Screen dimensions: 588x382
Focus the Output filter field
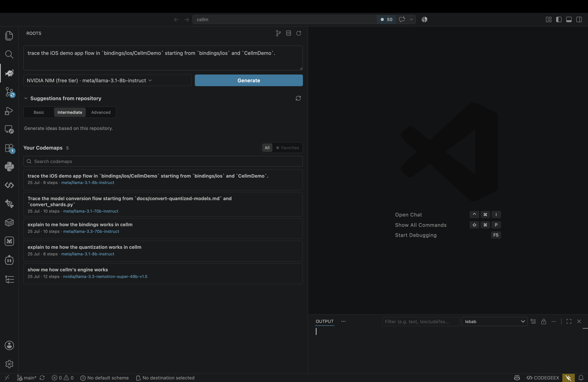coord(421,322)
